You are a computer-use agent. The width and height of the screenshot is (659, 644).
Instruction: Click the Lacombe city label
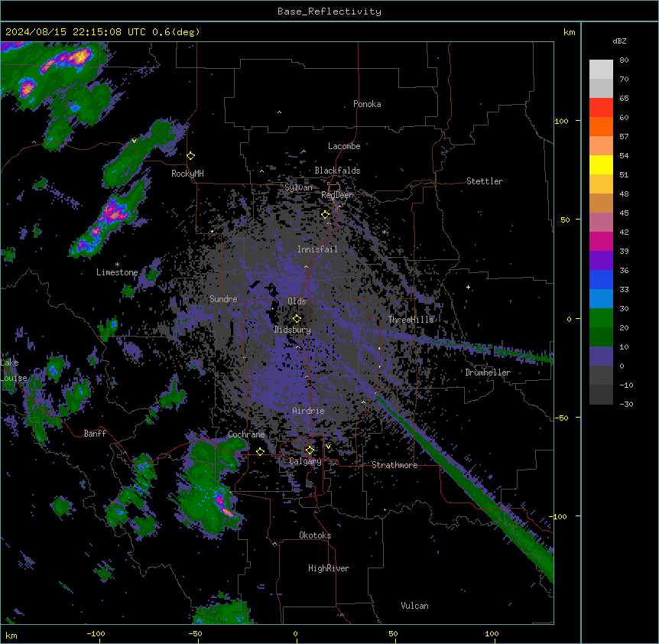coord(344,146)
